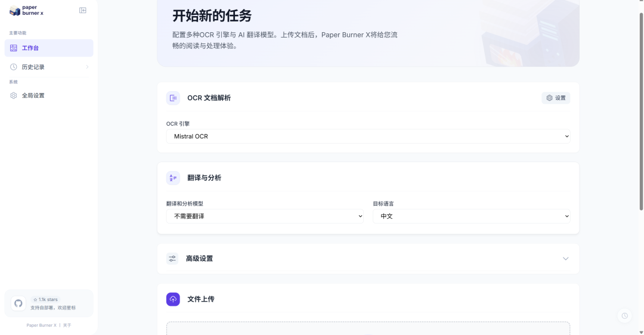The height and width of the screenshot is (335, 644).
Task: Click the 全局设置 gear icon in sidebar
Action: tap(14, 95)
